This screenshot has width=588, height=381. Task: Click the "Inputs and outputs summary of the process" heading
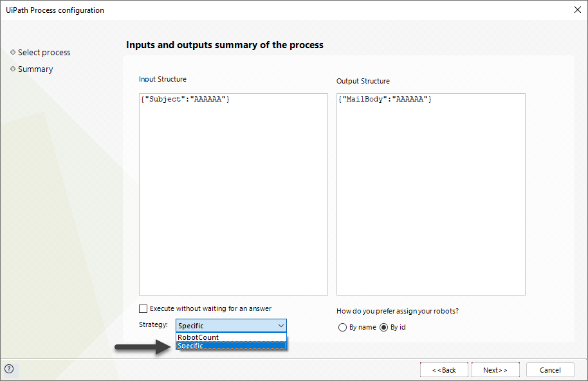click(x=225, y=45)
